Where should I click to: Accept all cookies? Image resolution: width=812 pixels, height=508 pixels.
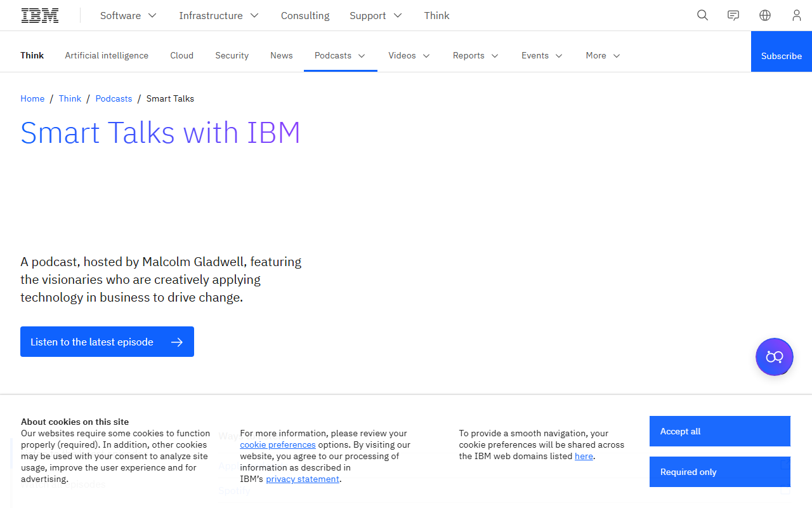[720, 431]
